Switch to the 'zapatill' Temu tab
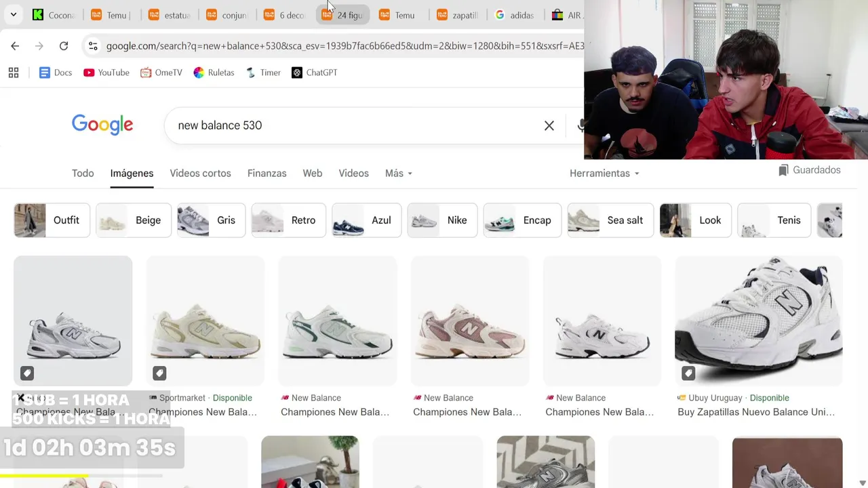The image size is (868, 488). (x=458, y=15)
